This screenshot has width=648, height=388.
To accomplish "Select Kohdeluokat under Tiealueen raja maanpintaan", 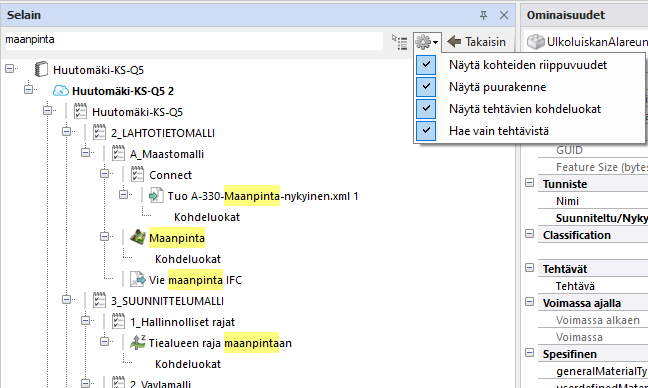I will pyautogui.click(x=188, y=364).
